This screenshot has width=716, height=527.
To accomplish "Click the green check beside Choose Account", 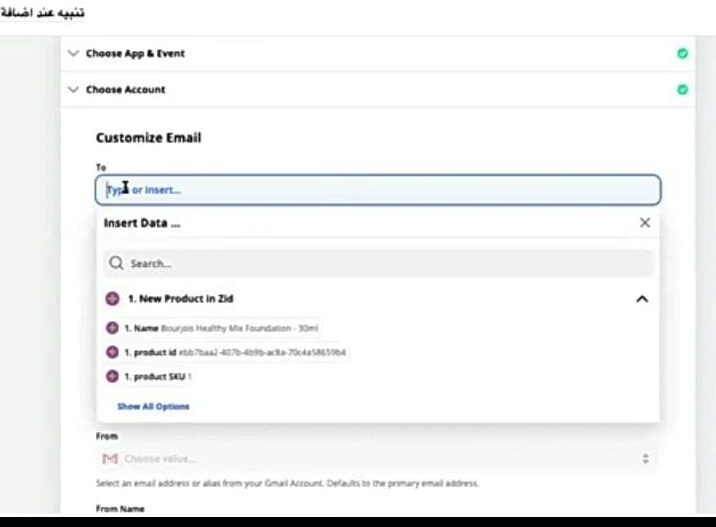I will [682, 90].
